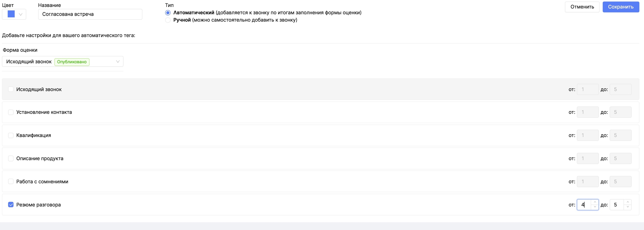The width and height of the screenshot is (644, 230).
Task: Select the Описание продукта checkbox
Action: point(11,158)
